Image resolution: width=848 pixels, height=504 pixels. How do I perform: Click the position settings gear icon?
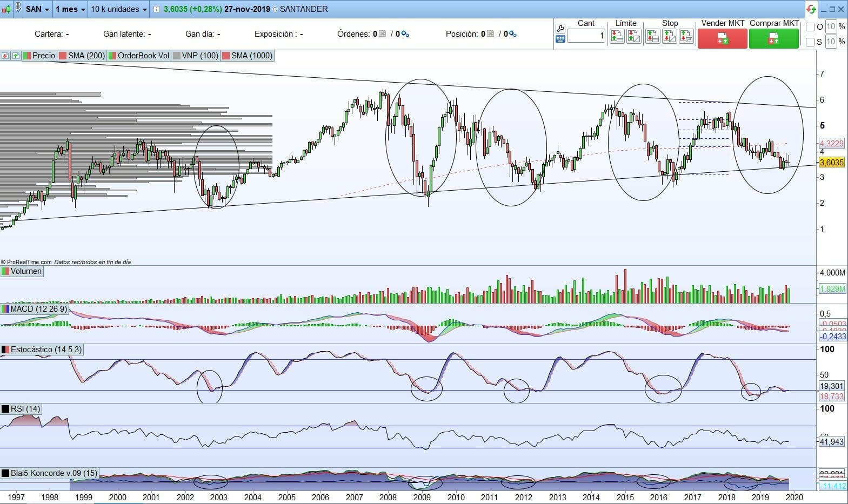click(x=513, y=34)
